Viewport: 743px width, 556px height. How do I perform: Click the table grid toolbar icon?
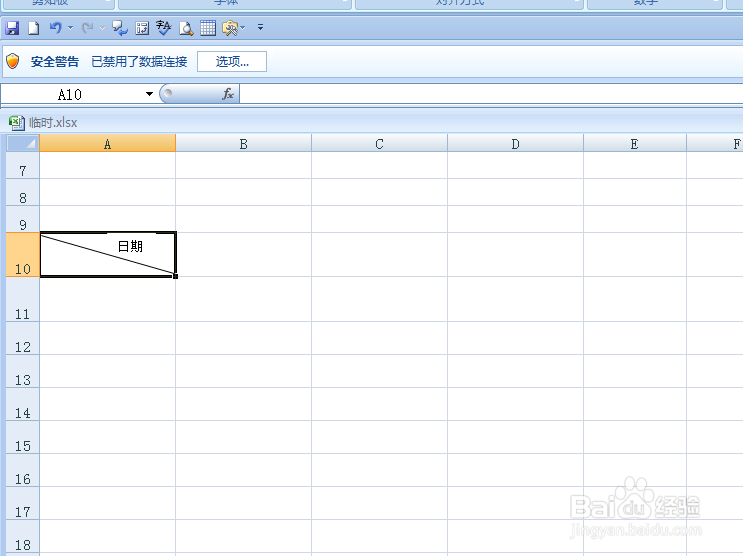[208, 28]
